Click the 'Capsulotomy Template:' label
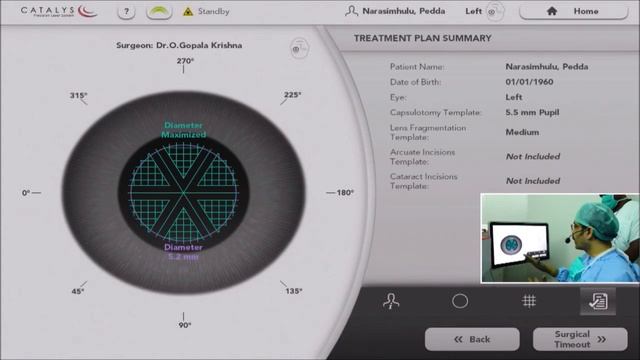 (x=436, y=113)
